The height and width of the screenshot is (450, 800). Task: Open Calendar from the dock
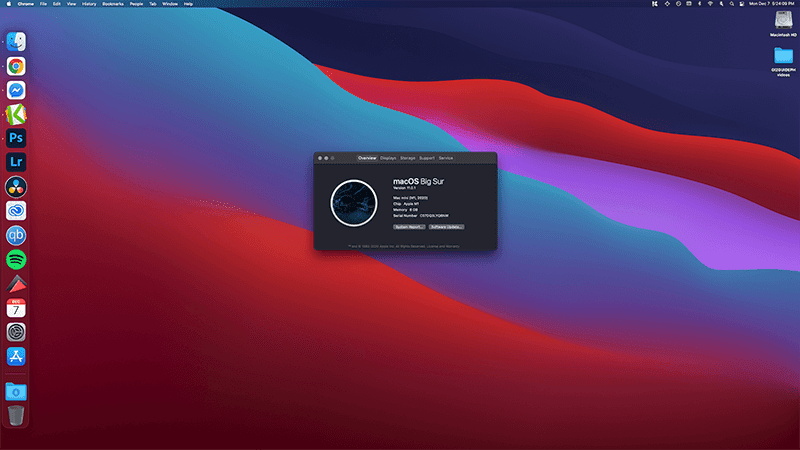point(16,308)
